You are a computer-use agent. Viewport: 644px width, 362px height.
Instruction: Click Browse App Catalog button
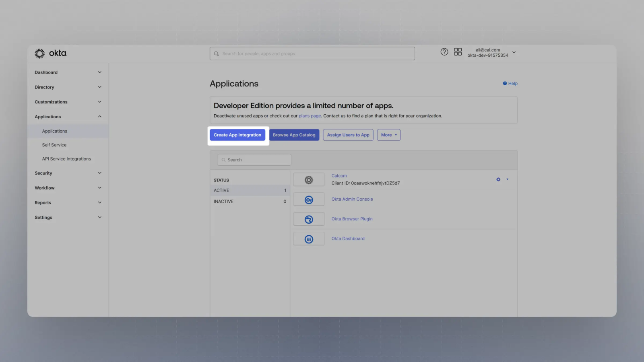tap(294, 135)
